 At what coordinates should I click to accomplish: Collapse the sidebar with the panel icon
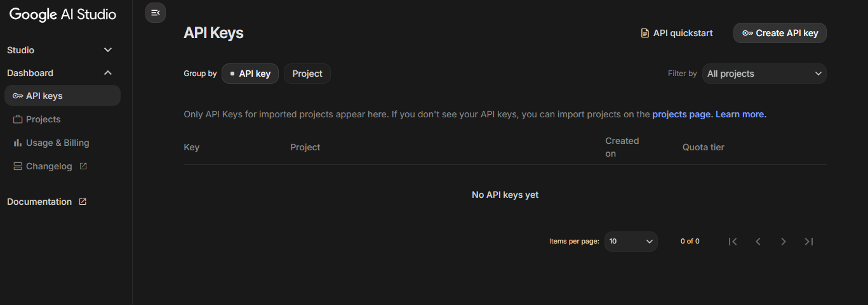156,13
